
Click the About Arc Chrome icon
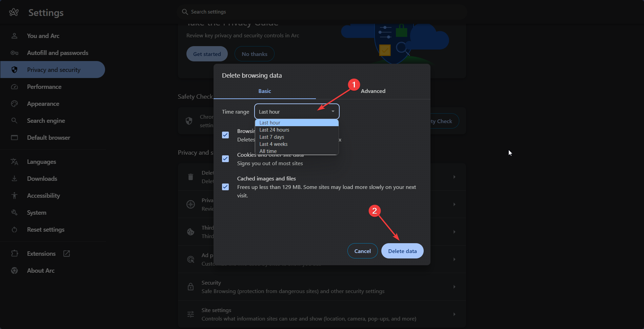(14, 271)
